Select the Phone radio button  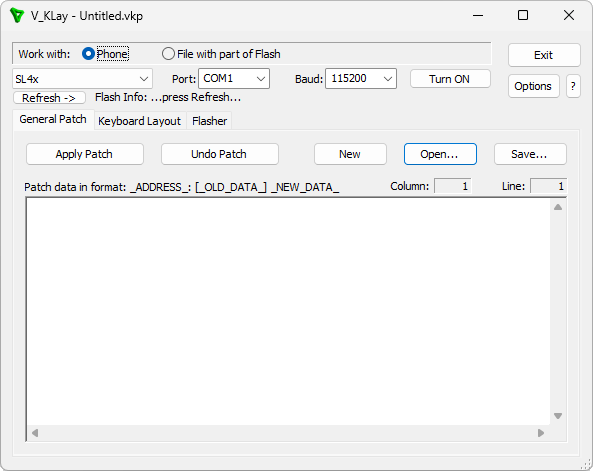coord(88,54)
